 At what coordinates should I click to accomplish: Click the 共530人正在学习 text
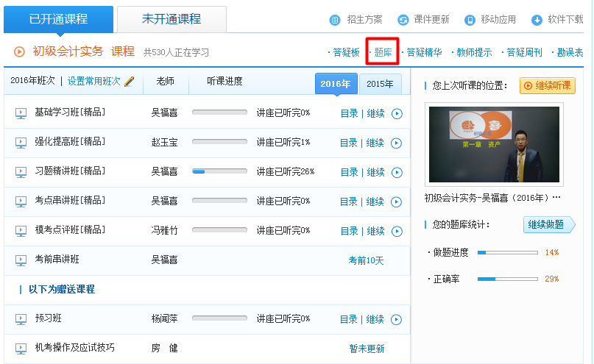176,52
